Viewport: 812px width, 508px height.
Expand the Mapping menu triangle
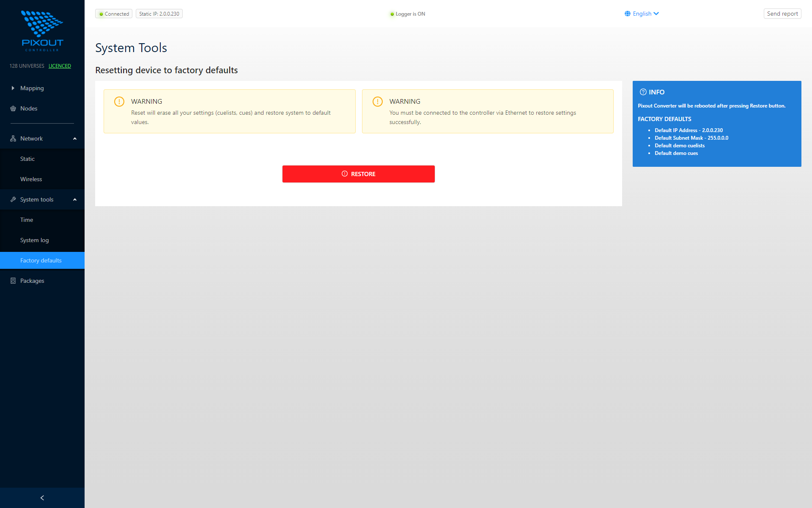pos(13,88)
